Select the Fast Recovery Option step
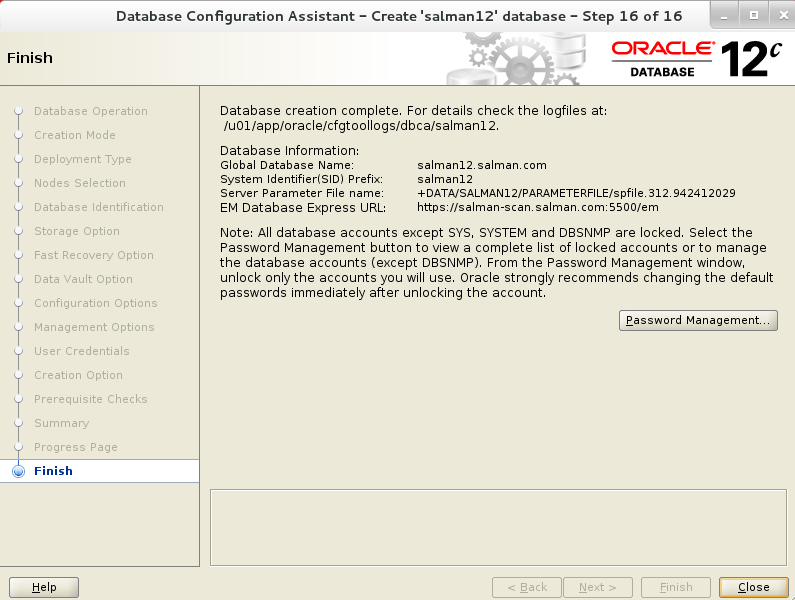Screen dimensions: 795x600 [94, 255]
